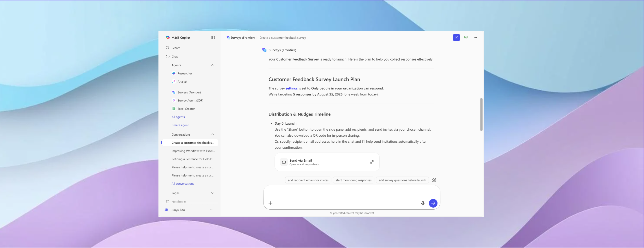The width and height of the screenshot is (644, 248).
Task: Open the plus attachment menu in chat box
Action: 270,203
